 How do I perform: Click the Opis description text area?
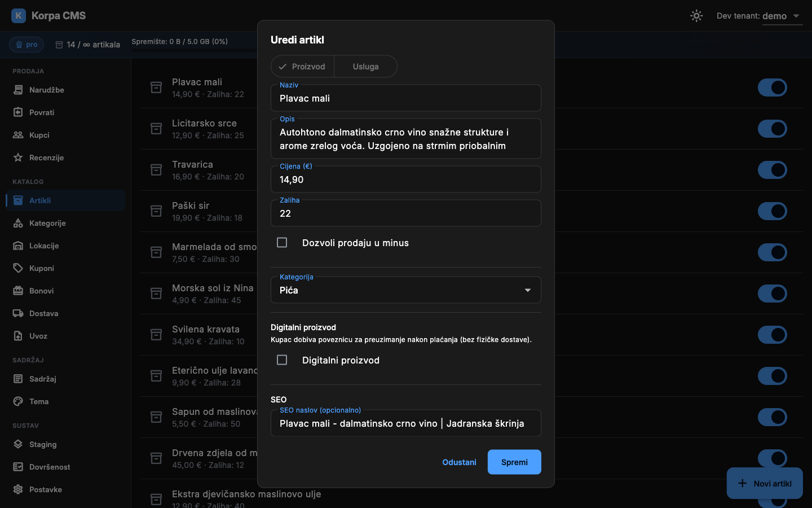click(406, 139)
